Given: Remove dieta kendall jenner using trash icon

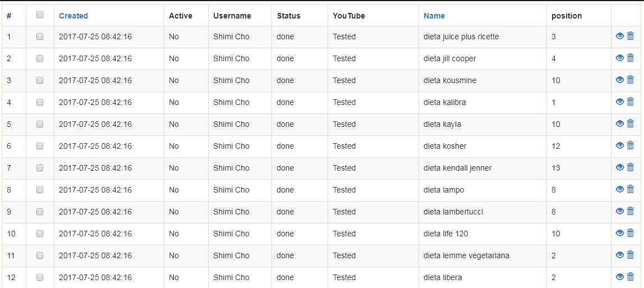Looking at the screenshot, I should [x=630, y=167].
